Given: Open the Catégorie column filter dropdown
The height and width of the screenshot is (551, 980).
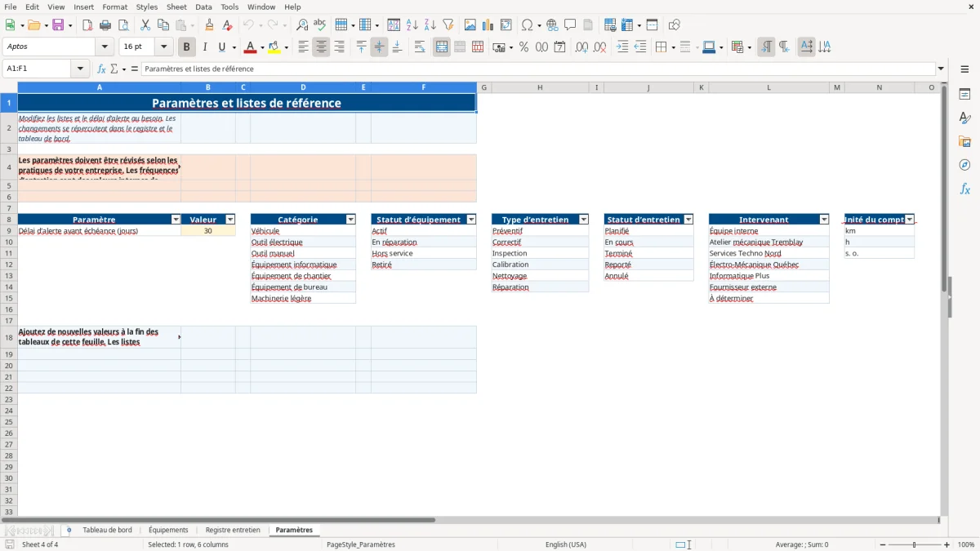Looking at the screenshot, I should pyautogui.click(x=350, y=220).
